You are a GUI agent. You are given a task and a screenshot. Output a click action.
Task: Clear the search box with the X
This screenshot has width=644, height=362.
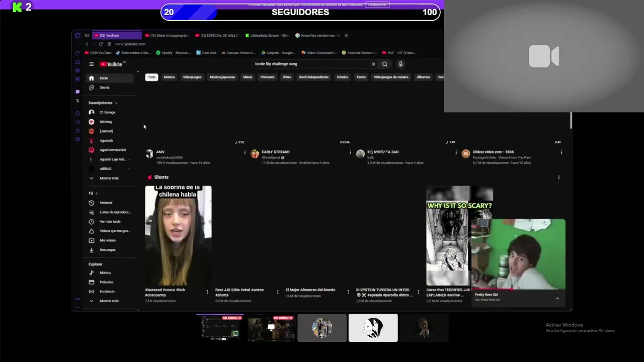point(373,64)
